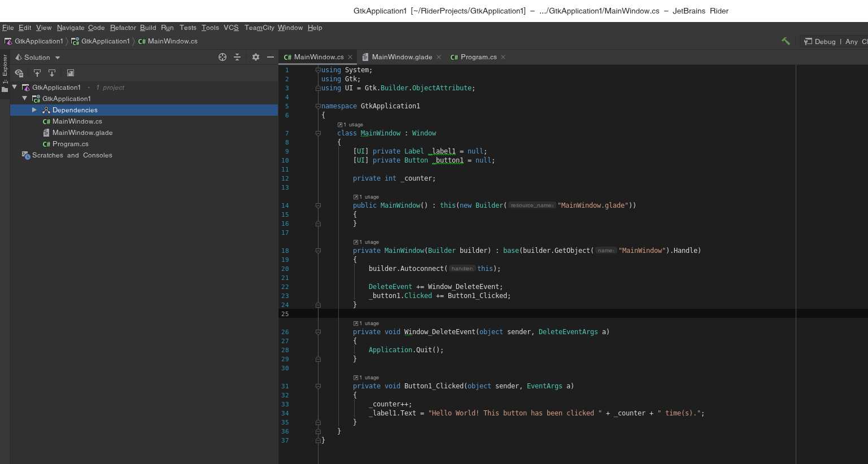
Task: Close the MainWindow.cs editor tab
Action: click(x=350, y=57)
